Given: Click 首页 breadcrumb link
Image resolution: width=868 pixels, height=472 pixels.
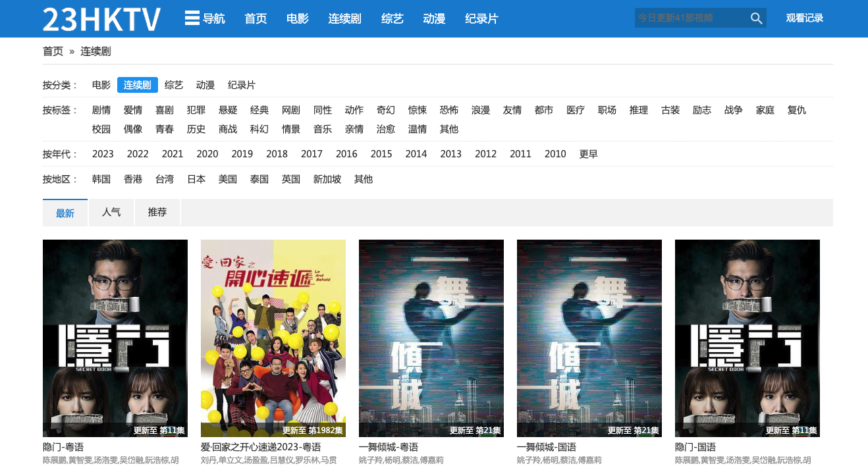Looking at the screenshot, I should (53, 51).
